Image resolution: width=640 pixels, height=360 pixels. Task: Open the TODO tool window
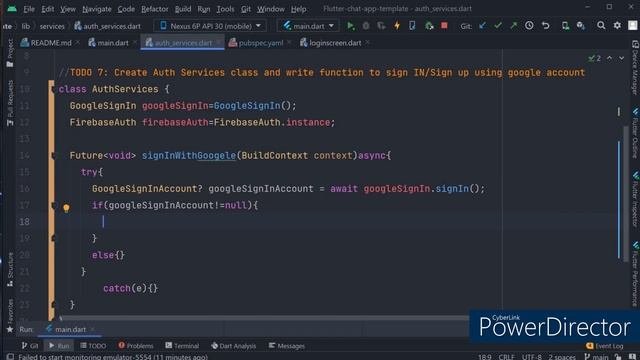93,346
